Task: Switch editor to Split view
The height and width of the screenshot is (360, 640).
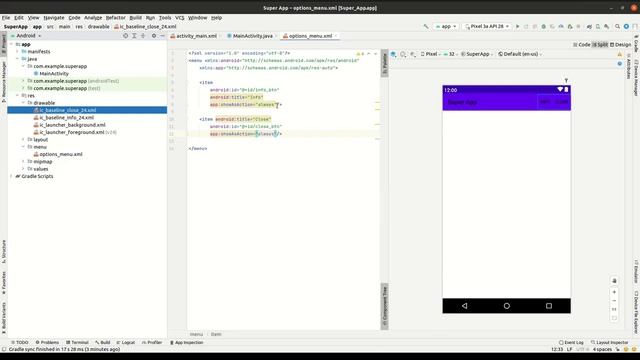Action: click(x=600, y=44)
